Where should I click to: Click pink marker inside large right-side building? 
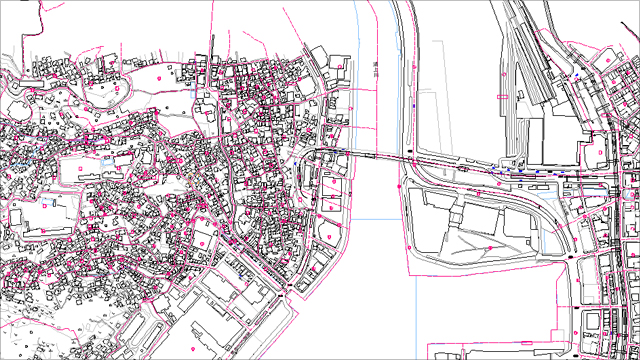click(x=600, y=152)
